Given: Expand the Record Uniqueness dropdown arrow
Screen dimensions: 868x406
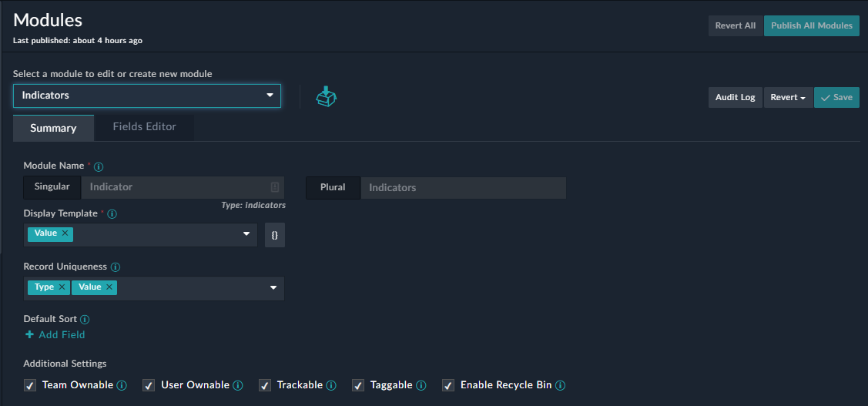Looking at the screenshot, I should [273, 287].
